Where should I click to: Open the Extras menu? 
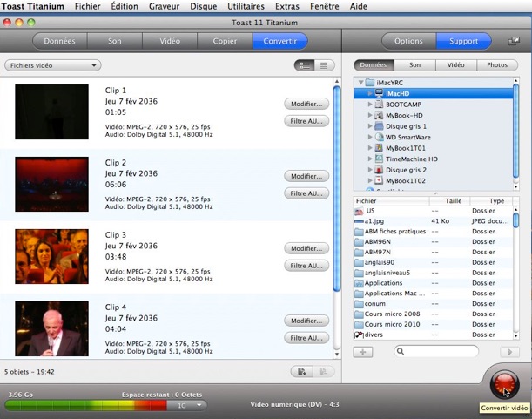[x=287, y=6]
